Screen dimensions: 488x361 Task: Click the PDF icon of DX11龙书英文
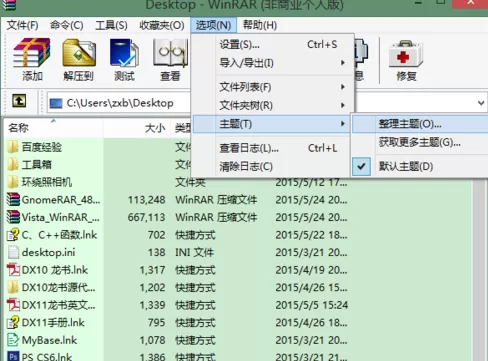point(13,305)
